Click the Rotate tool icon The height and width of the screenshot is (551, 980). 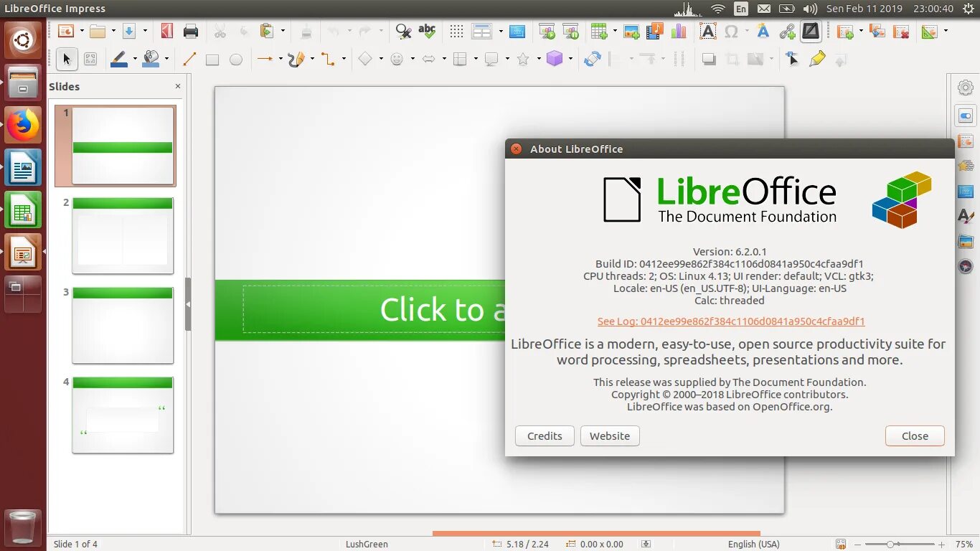pos(593,60)
